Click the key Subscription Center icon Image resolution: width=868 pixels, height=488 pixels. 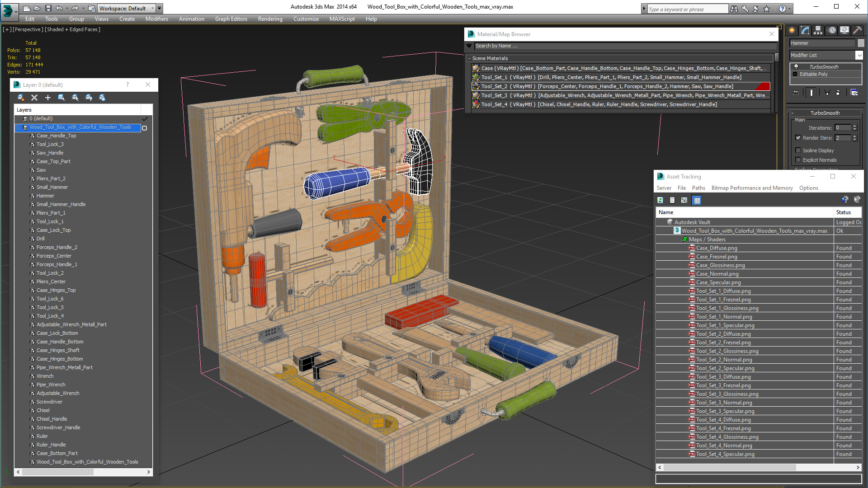745,9
